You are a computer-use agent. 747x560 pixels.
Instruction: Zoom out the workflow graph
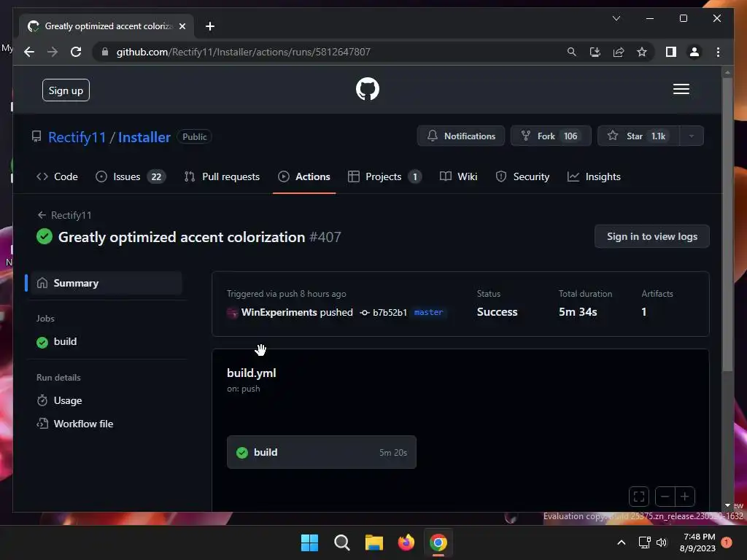tap(665, 497)
